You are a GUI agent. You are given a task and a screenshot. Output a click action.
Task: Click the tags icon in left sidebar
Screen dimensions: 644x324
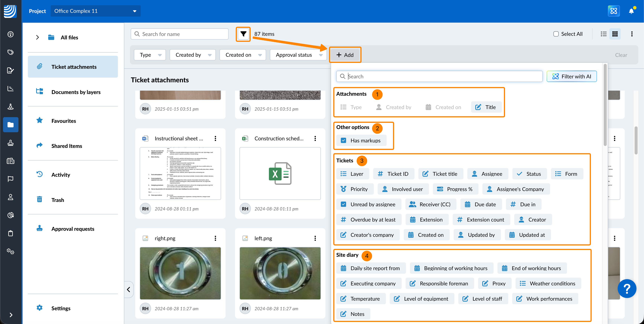(x=11, y=52)
